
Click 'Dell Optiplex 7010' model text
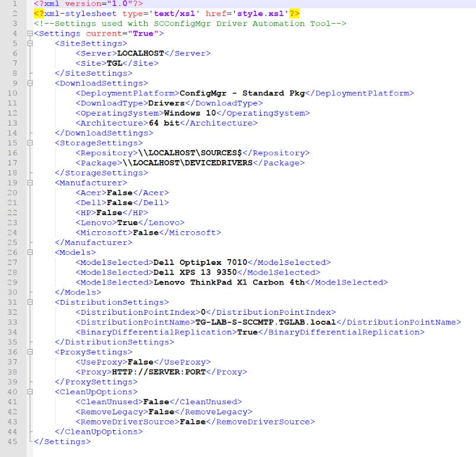200,263
